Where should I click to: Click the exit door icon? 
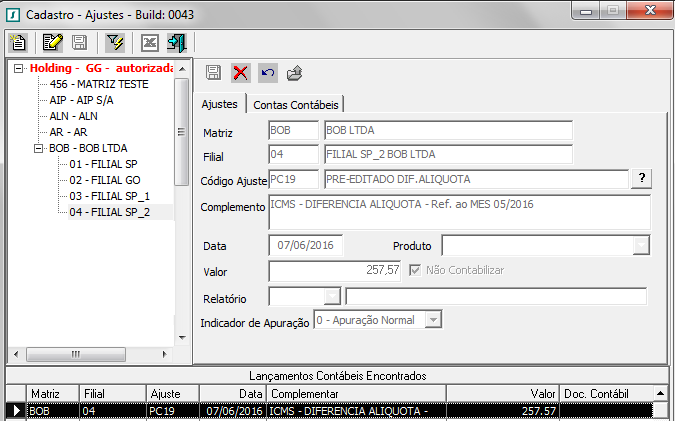(177, 42)
